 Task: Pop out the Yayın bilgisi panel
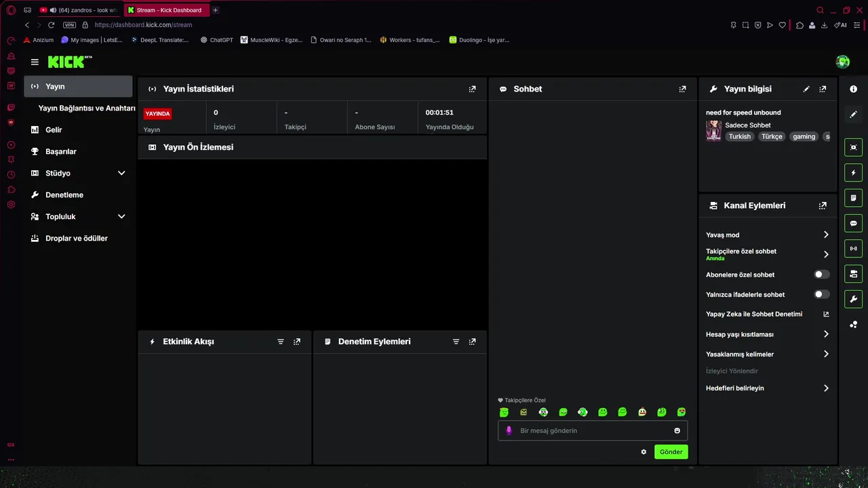tap(823, 89)
